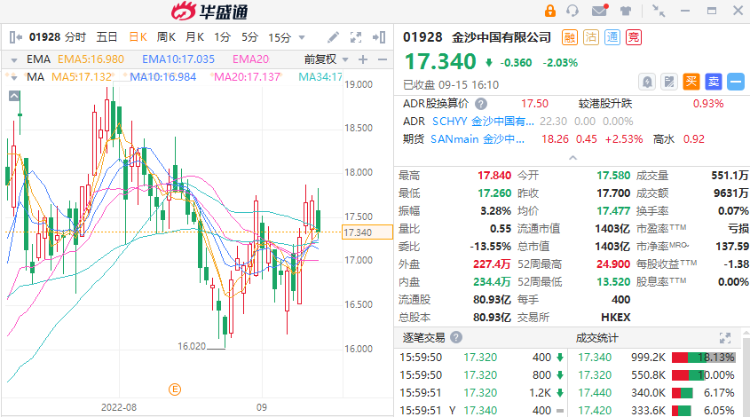Toggle the EMA10:17.035 line
Image resolution: width=750 pixels, height=417 pixels.
click(x=178, y=59)
